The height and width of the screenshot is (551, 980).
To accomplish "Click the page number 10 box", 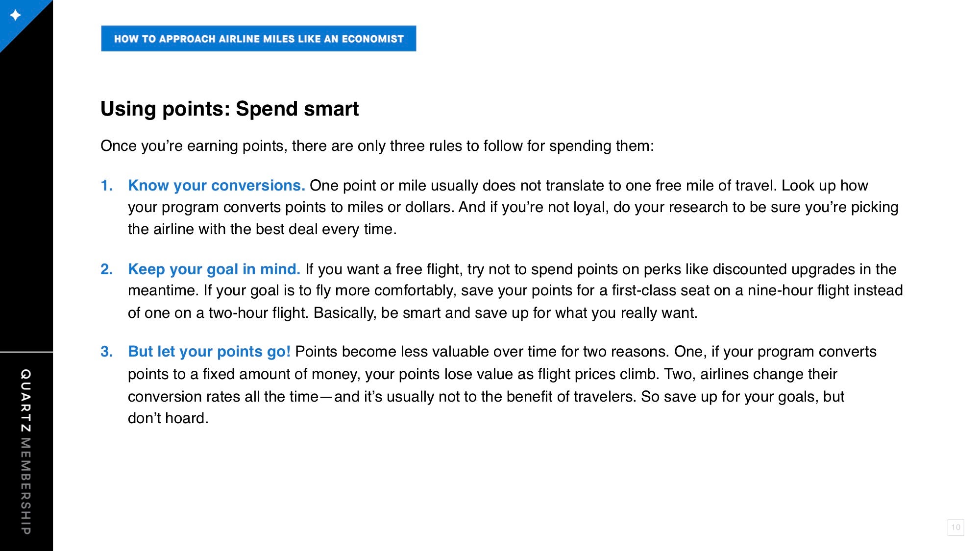I will click(955, 527).
